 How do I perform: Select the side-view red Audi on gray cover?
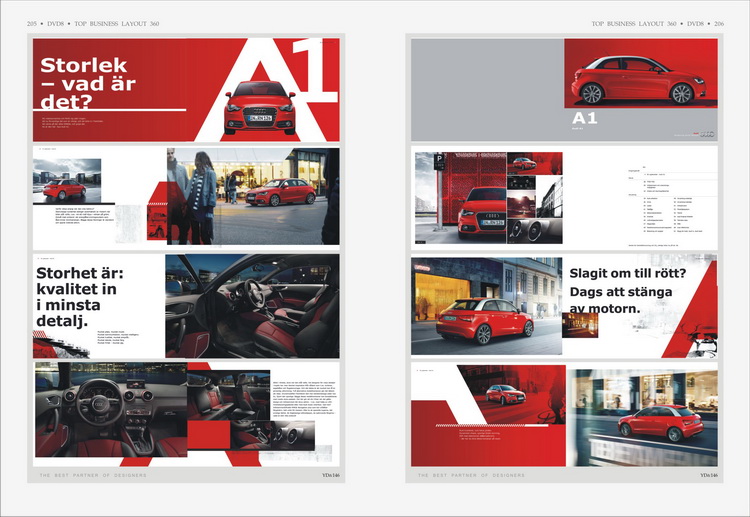(639, 80)
